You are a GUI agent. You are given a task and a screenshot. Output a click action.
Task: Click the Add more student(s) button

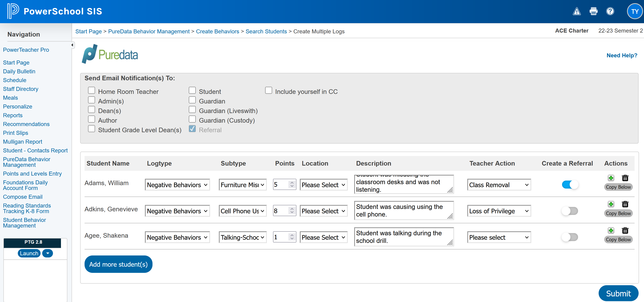point(118,264)
